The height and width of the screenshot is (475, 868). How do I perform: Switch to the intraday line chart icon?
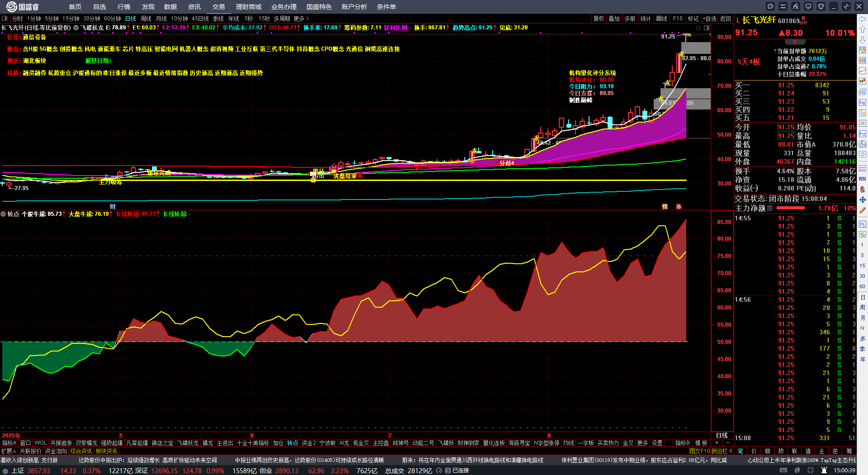coord(863,71)
